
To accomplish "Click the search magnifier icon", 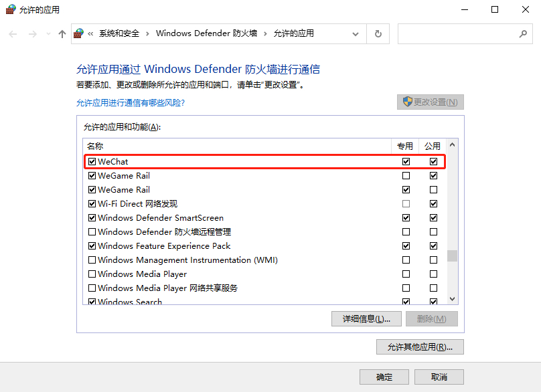I will 523,34.
